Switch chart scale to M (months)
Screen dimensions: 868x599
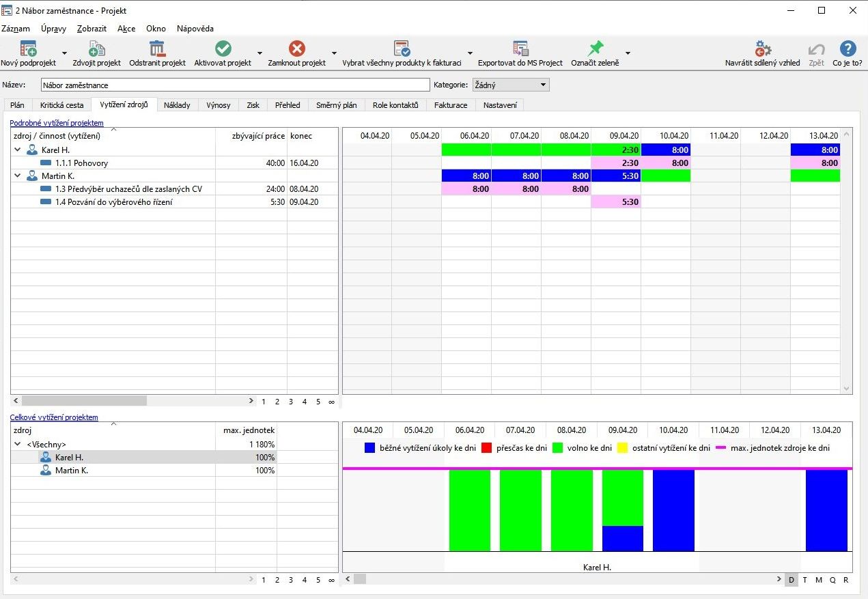[819, 580]
